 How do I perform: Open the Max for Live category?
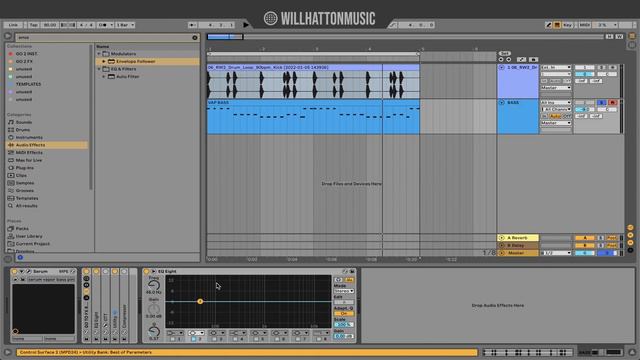pyautogui.click(x=29, y=160)
